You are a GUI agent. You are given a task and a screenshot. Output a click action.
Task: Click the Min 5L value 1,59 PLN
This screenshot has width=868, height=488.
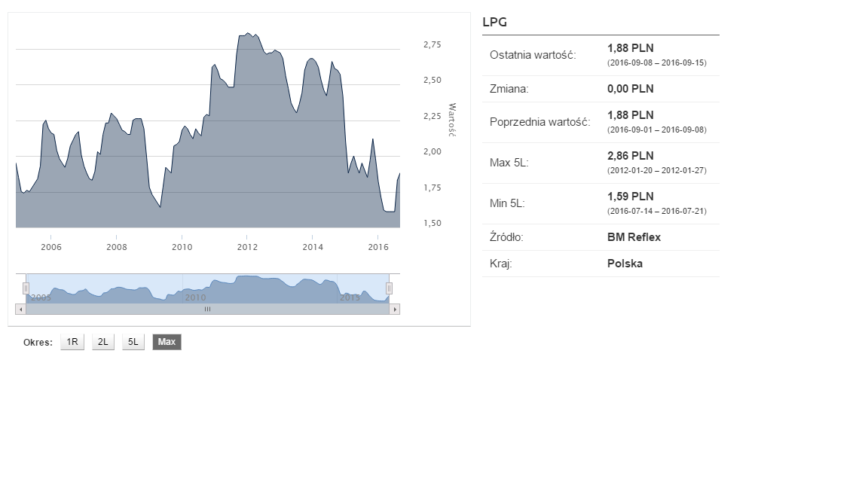click(x=630, y=197)
